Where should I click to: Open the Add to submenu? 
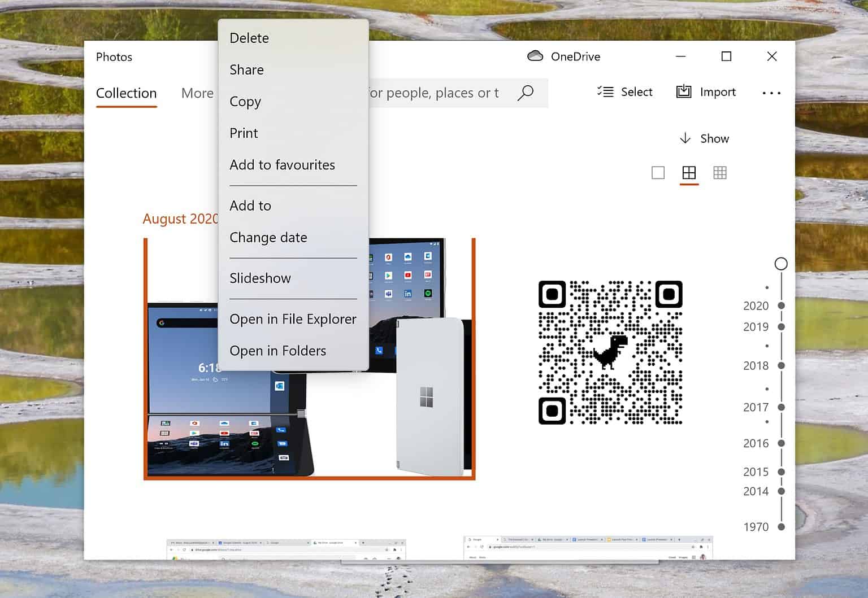click(250, 206)
